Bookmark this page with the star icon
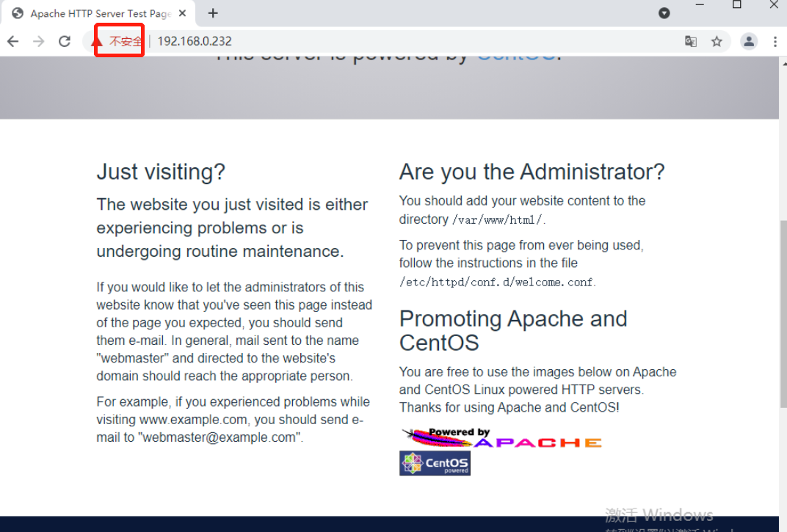Screen dimensions: 787x532 pyautogui.click(x=717, y=42)
